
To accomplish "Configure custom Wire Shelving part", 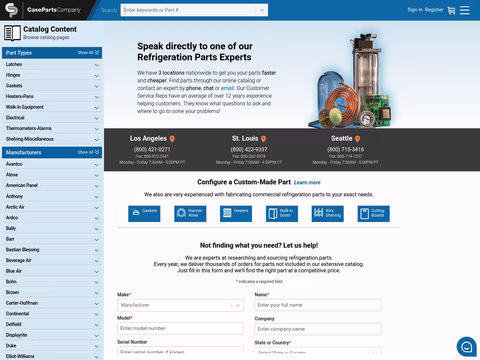I will pyautogui.click(x=328, y=213).
